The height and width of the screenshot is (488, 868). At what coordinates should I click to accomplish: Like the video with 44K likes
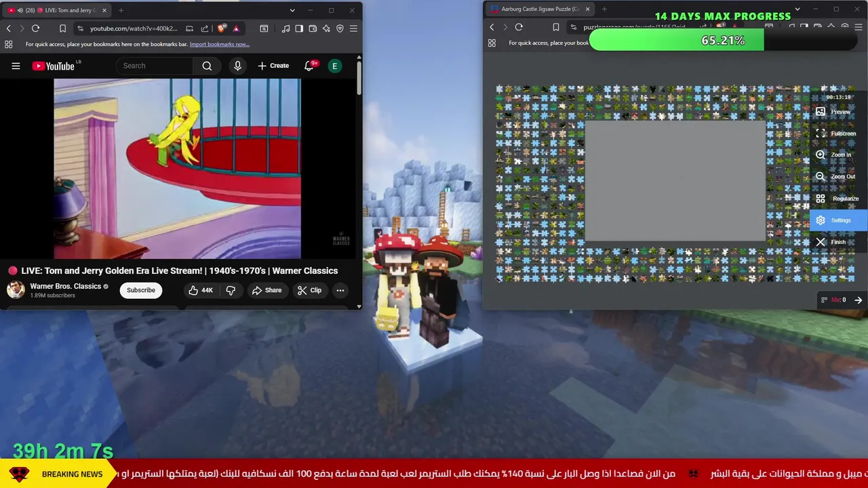pos(201,290)
